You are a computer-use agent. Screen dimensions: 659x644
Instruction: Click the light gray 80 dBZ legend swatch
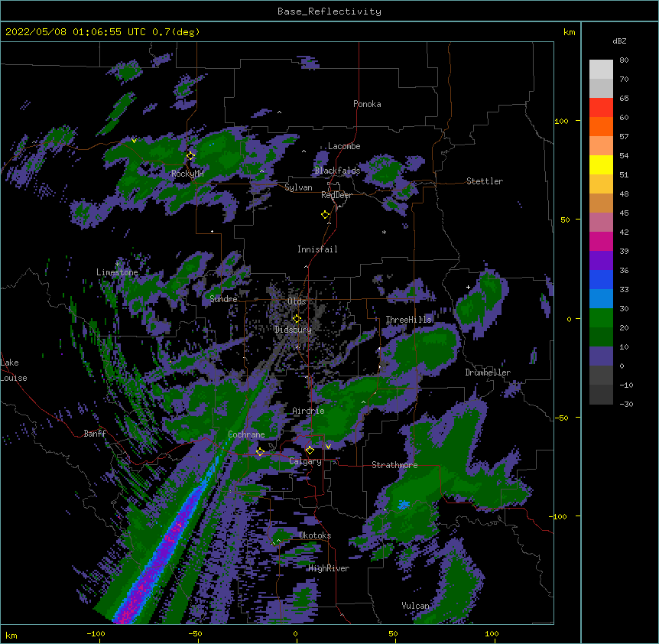coord(601,70)
